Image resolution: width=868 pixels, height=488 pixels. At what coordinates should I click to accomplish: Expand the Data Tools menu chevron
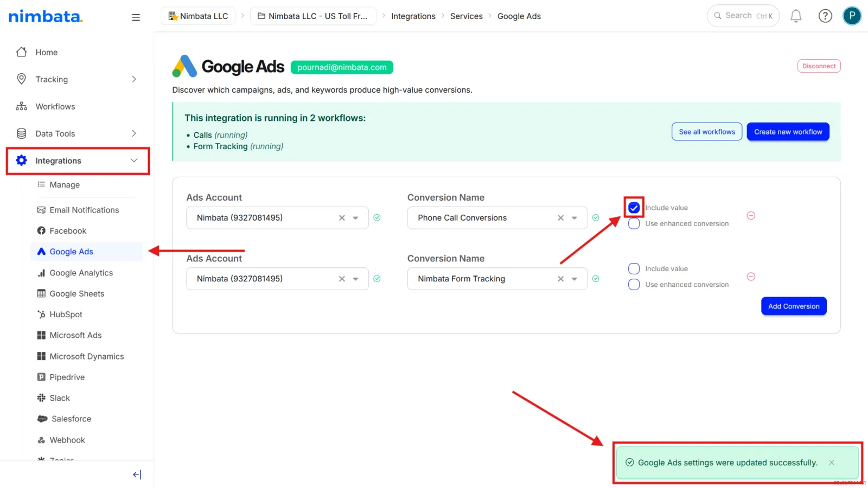[134, 133]
